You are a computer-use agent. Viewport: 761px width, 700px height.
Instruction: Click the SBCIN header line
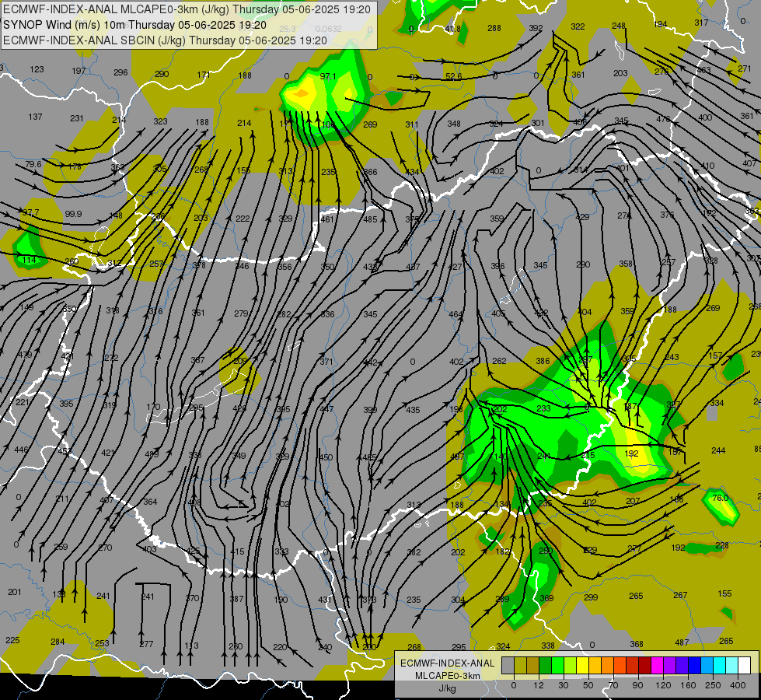[166, 40]
